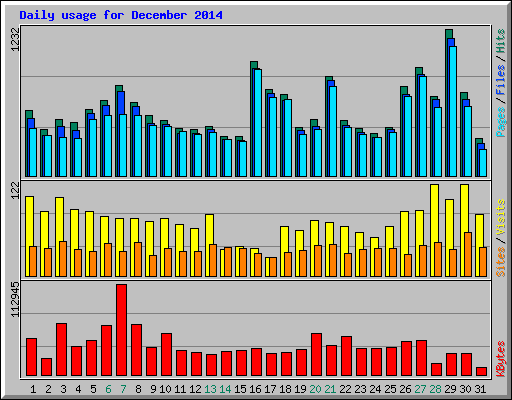512x400 pixels.
Task: Click day label 3 on the axis
Action: (63, 389)
